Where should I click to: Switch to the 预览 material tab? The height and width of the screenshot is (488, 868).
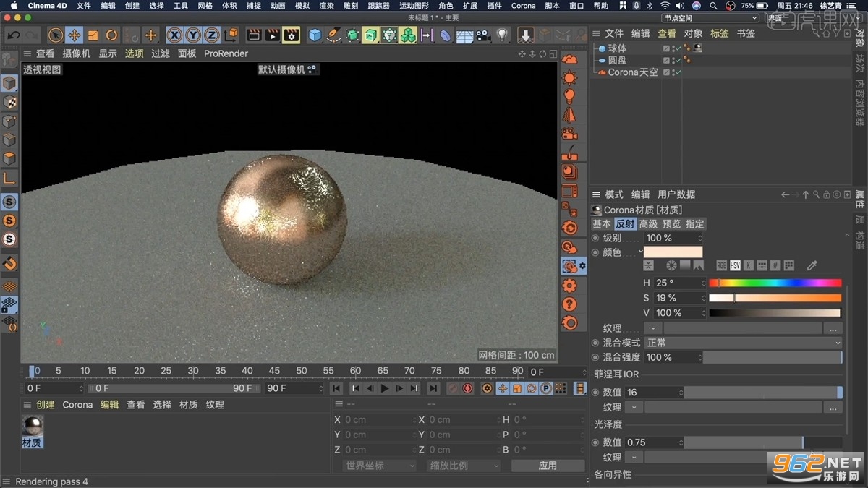click(671, 224)
